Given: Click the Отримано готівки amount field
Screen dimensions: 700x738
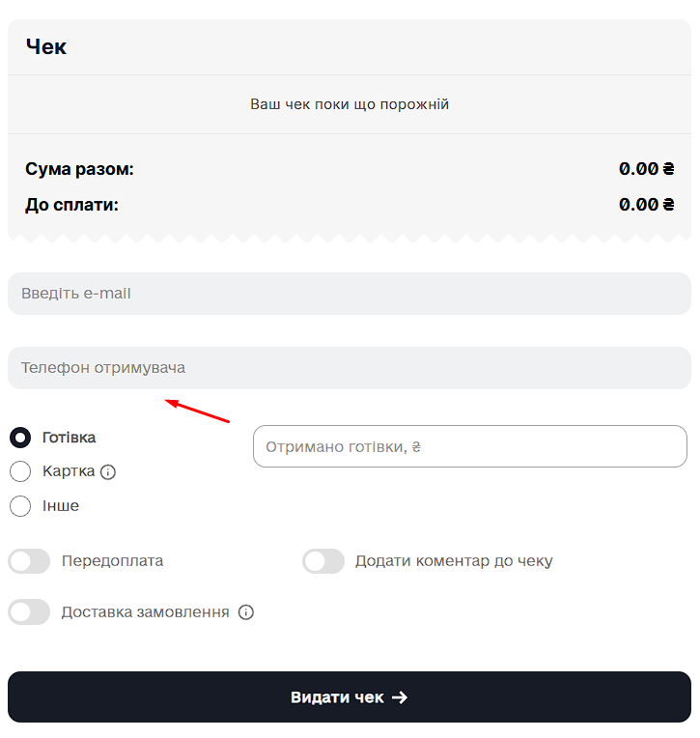Looking at the screenshot, I should coord(469,447).
